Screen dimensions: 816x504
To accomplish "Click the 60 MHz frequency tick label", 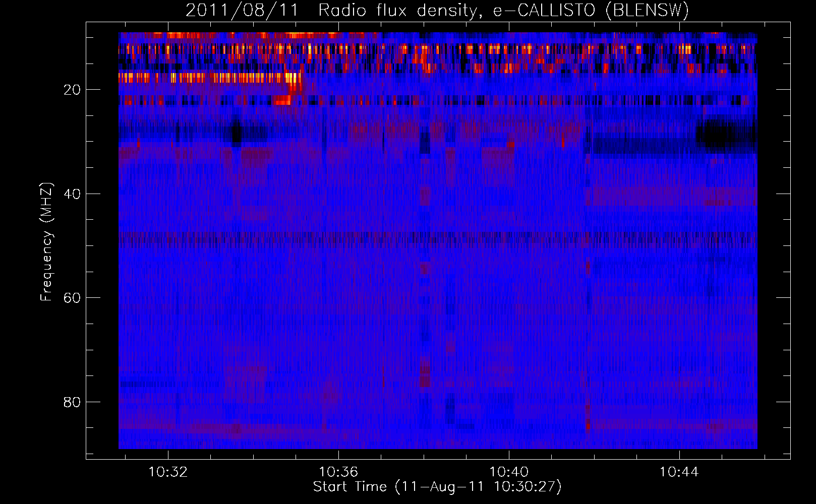I will tap(72, 298).
